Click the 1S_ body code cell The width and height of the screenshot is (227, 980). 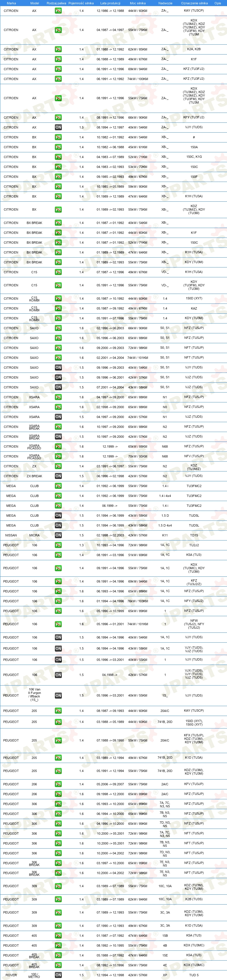pyautogui.click(x=165, y=695)
